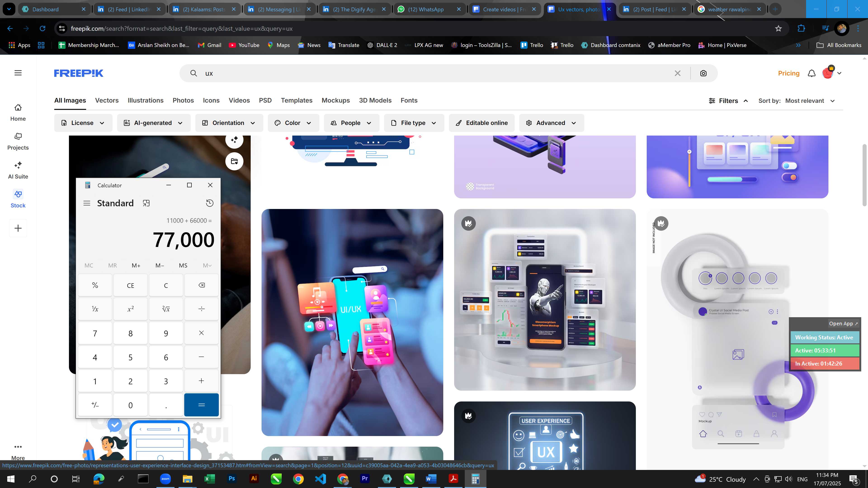Clear the ux search query
Viewport: 868px width, 488px height.
tap(678, 73)
